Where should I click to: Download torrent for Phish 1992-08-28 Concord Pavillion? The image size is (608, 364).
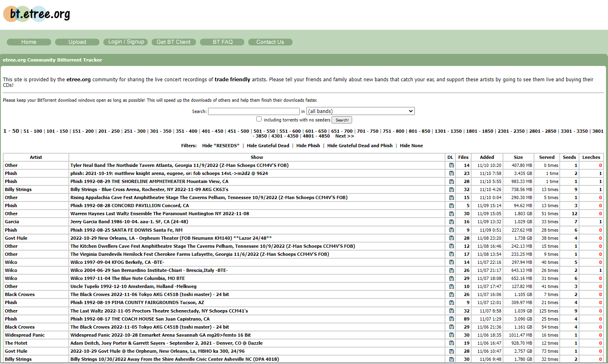(451, 206)
